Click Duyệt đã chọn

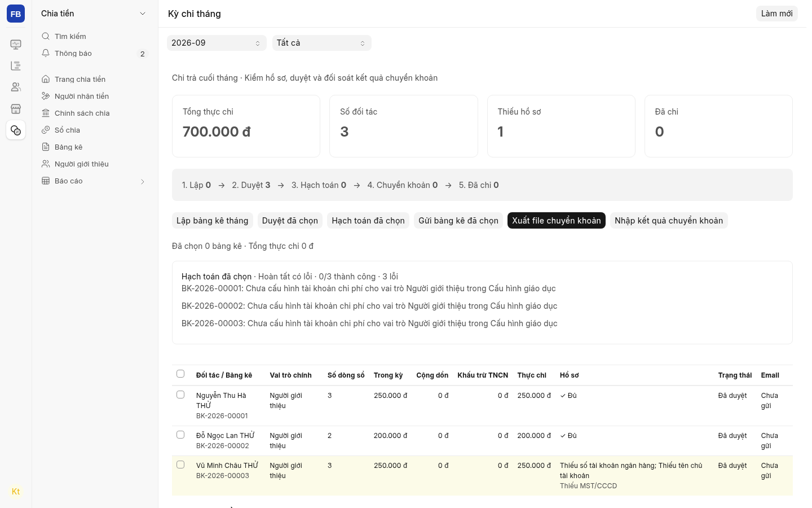[290, 221]
